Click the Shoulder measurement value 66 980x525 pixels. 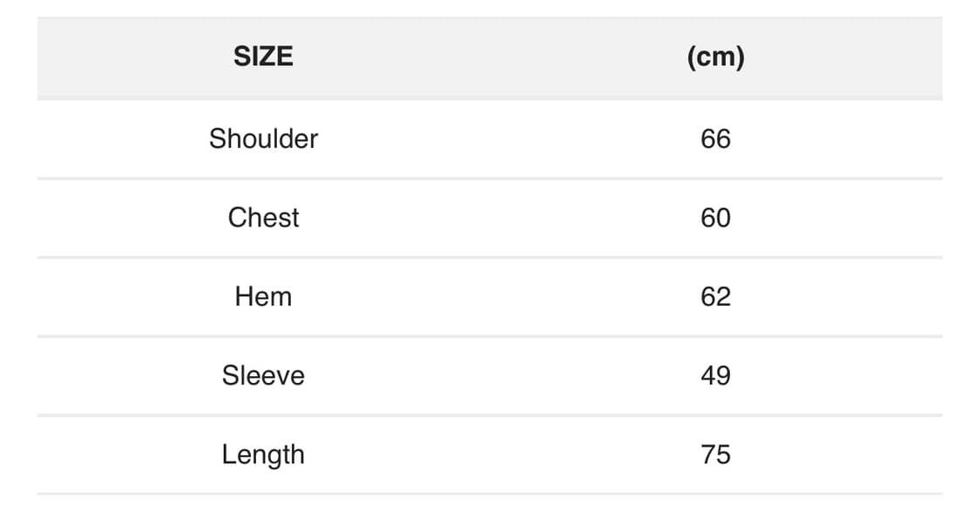[x=715, y=138]
